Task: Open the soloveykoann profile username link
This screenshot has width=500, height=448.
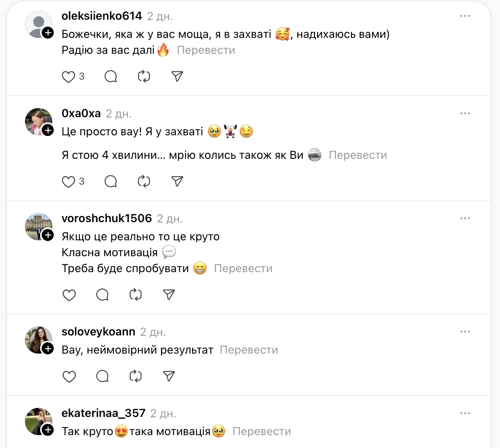Action: click(x=98, y=332)
